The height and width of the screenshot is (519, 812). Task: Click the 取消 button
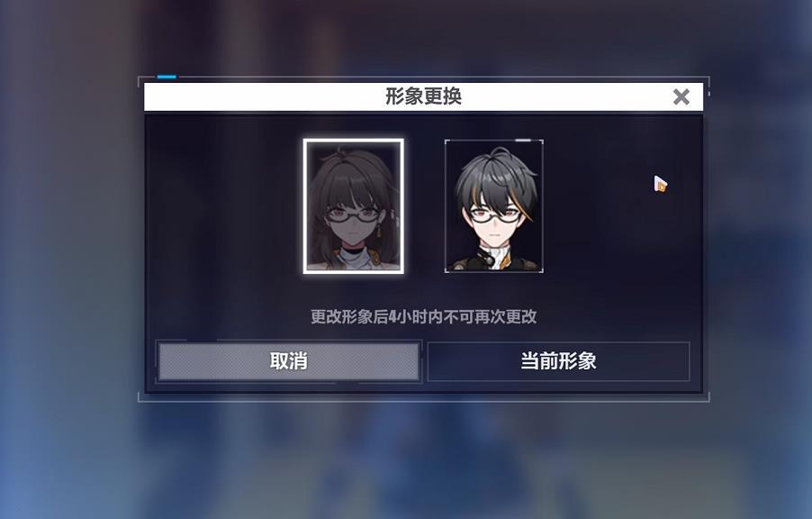288,360
